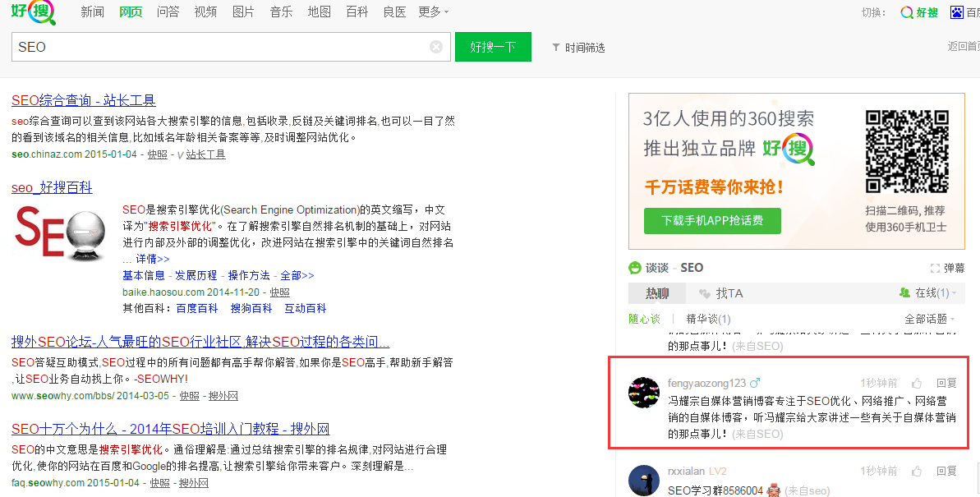View 快照 for the seo.chinaz.com result

158,154
